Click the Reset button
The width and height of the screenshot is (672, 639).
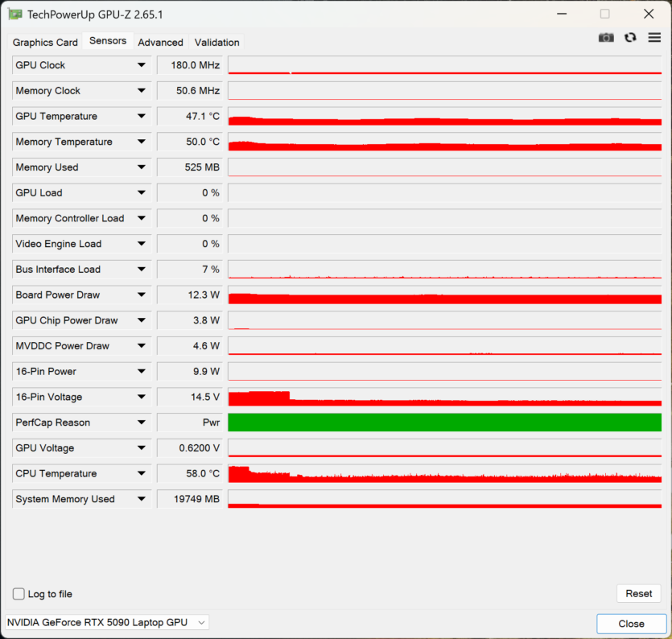pos(638,594)
